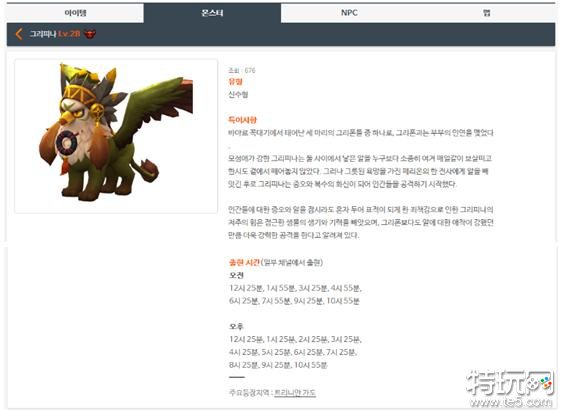Click the 신수형 type text

[x=238, y=94]
